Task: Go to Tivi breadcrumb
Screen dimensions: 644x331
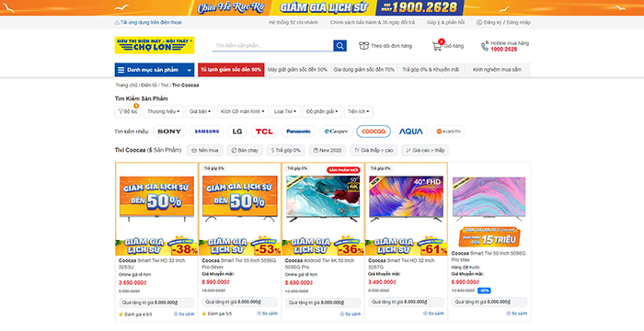Action: [165, 85]
